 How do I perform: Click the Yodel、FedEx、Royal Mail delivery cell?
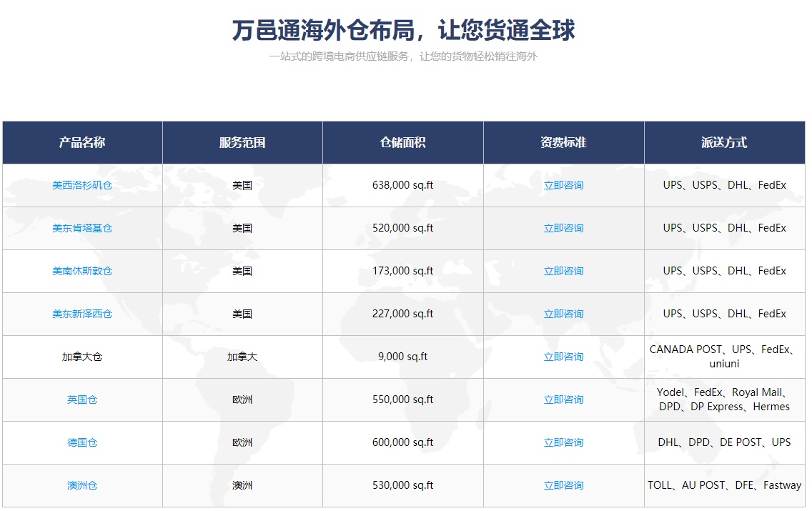[x=725, y=400]
